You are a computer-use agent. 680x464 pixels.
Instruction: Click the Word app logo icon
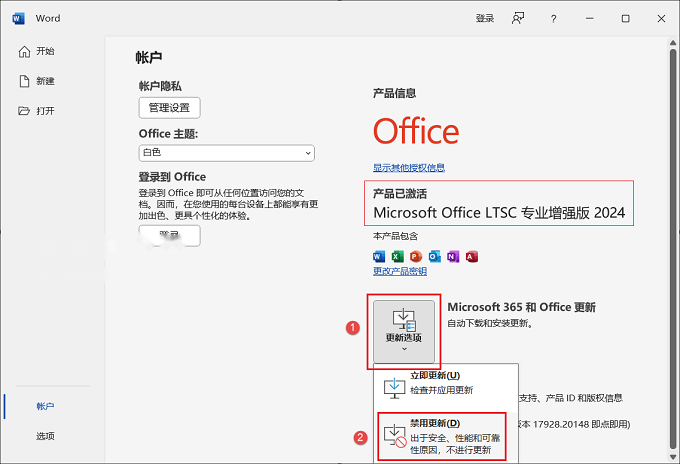pyautogui.click(x=19, y=19)
